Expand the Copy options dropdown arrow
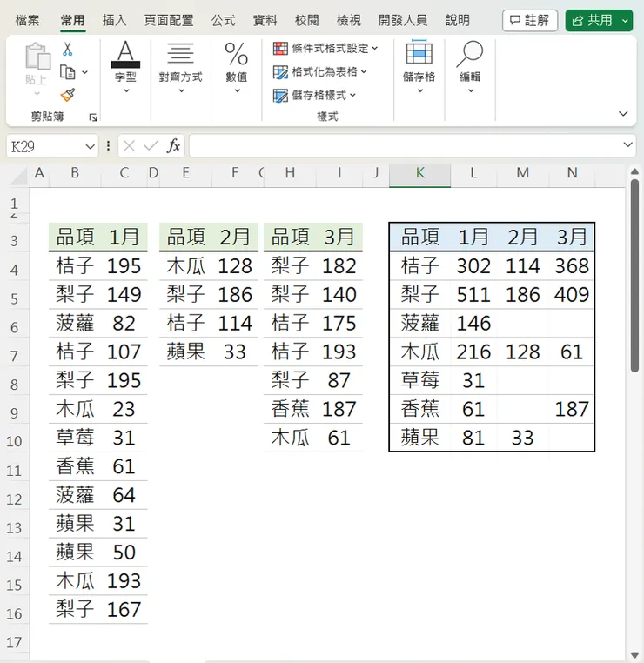 (x=85, y=72)
